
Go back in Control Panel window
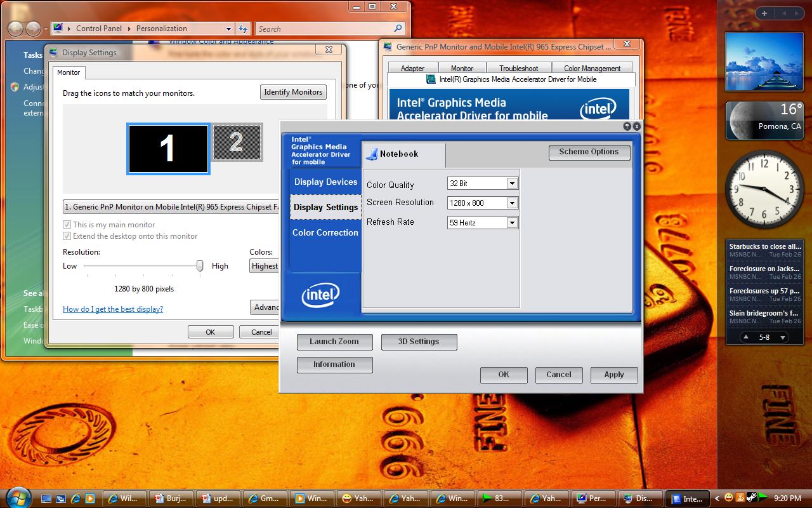(x=15, y=29)
